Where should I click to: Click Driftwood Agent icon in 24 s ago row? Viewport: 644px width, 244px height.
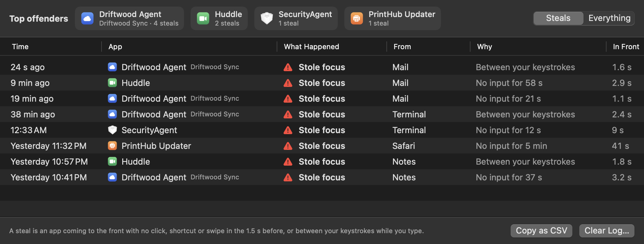(112, 67)
